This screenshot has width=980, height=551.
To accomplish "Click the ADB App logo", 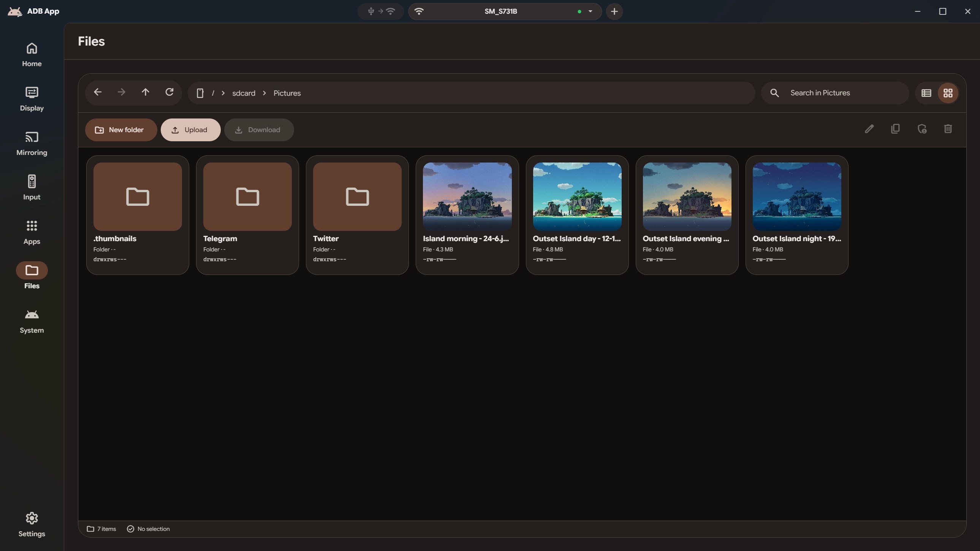I will tap(15, 11).
